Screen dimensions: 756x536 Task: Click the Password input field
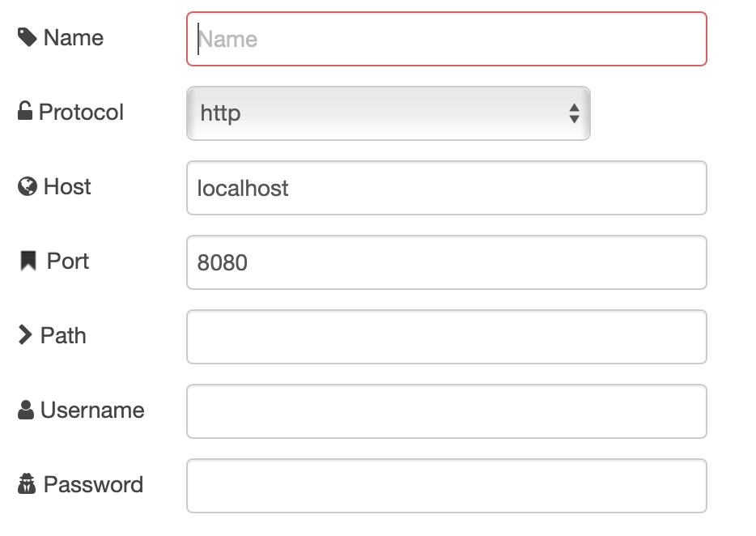tap(446, 486)
